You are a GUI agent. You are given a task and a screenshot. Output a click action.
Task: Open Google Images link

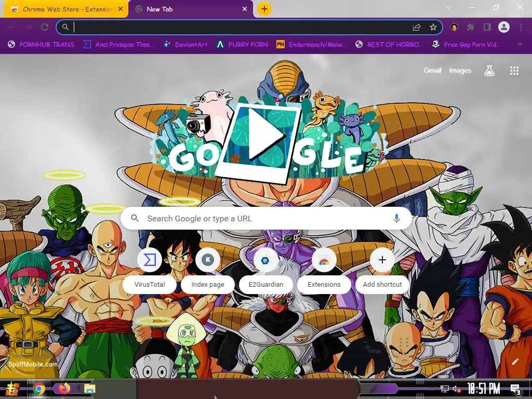pos(460,71)
